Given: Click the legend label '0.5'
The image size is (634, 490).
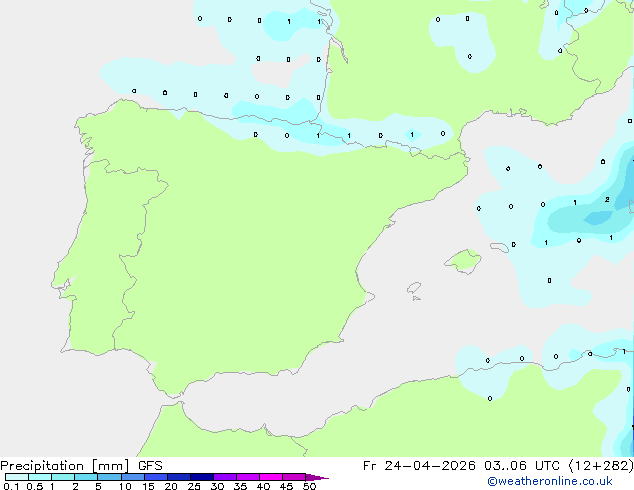Looking at the screenshot, I should pyautogui.click(x=35, y=486).
